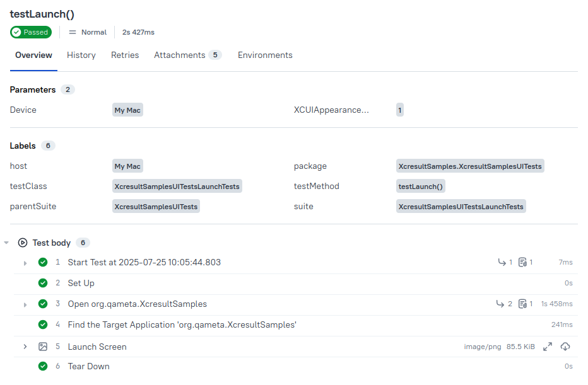Click the 2s 427ms total duration
Viewport: 588px width, 385px height.
[138, 32]
